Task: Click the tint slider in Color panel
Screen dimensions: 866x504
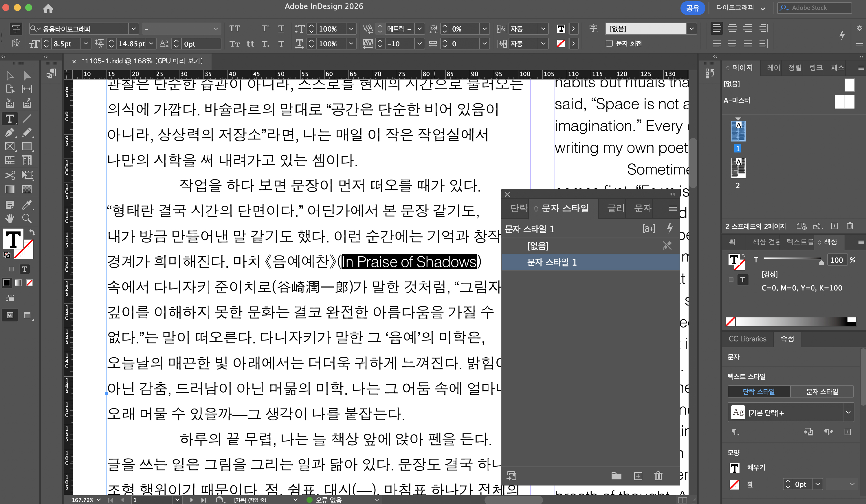Action: (x=792, y=258)
